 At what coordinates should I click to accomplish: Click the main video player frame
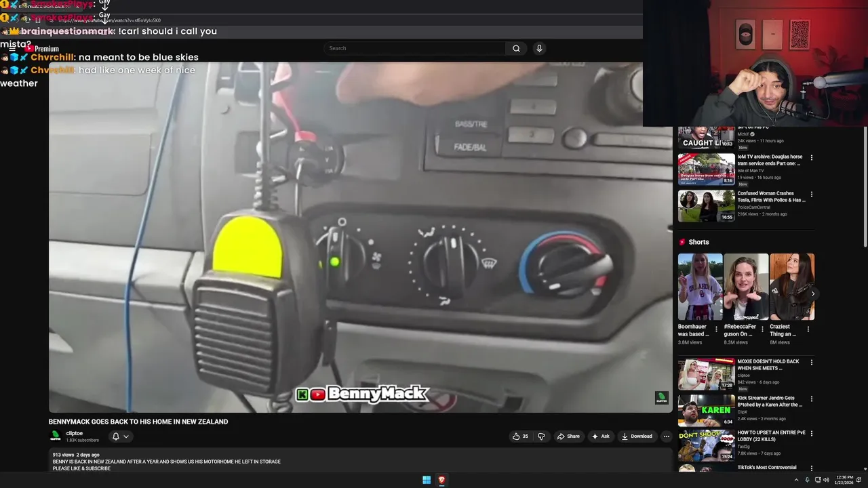point(360,237)
